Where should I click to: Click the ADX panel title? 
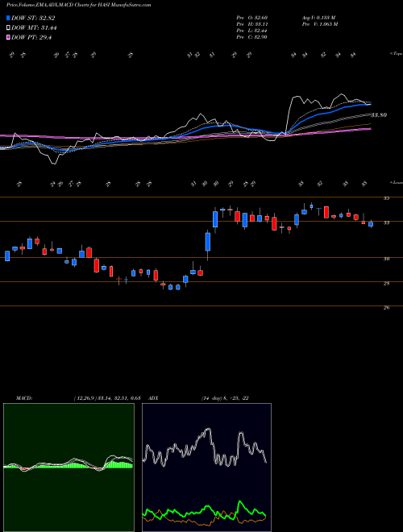tap(153, 398)
